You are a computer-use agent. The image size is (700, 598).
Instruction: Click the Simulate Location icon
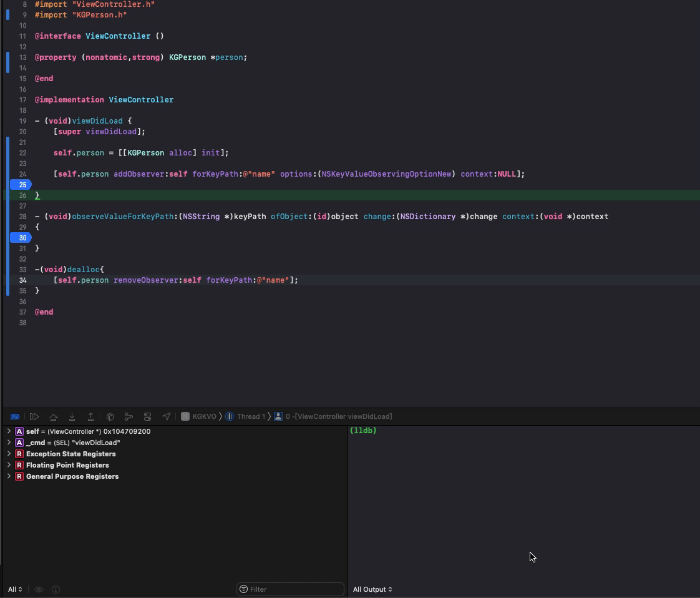pos(166,416)
